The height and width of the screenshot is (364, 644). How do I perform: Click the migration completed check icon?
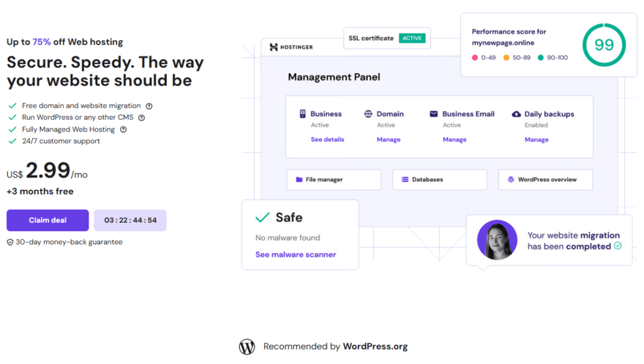pyautogui.click(x=618, y=246)
